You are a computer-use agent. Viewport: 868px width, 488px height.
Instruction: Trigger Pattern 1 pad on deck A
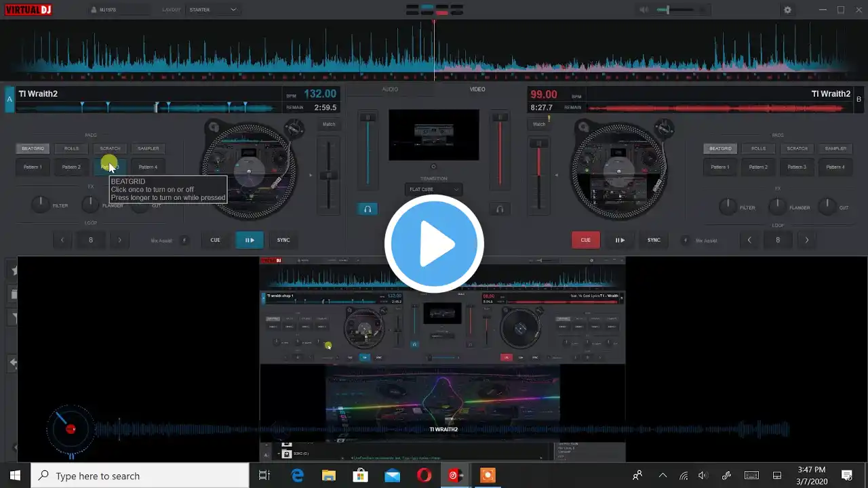[33, 167]
